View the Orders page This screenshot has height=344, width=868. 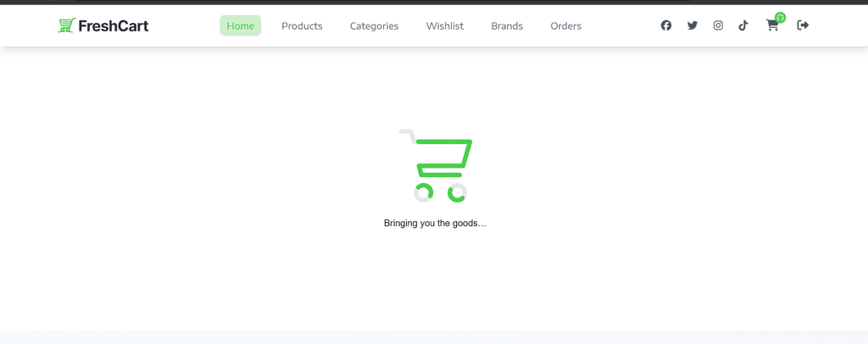[x=565, y=26]
